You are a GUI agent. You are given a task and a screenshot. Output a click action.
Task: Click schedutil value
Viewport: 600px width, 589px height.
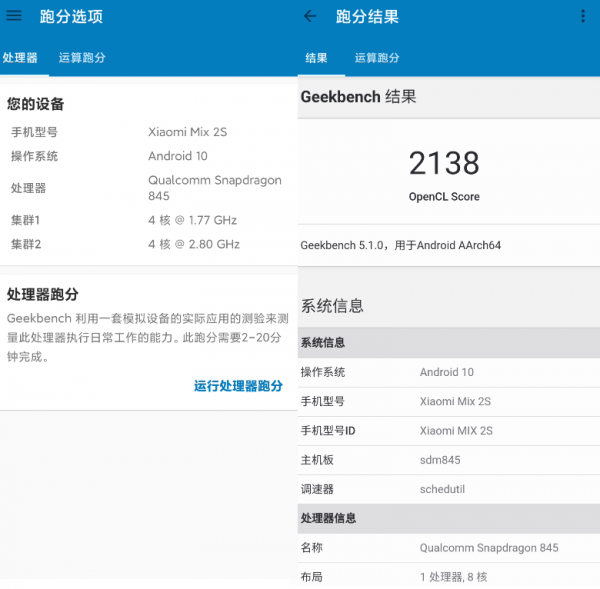(442, 489)
